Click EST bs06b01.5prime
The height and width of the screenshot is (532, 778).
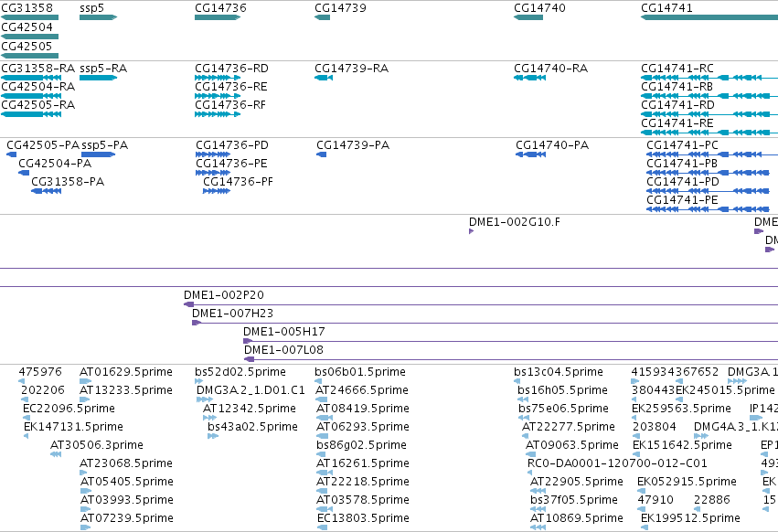318,381
